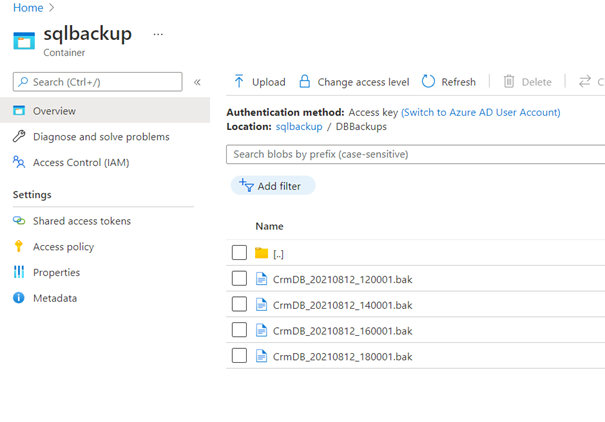The width and height of the screenshot is (605, 422).
Task: Open the [..] parent folder
Action: (x=278, y=254)
